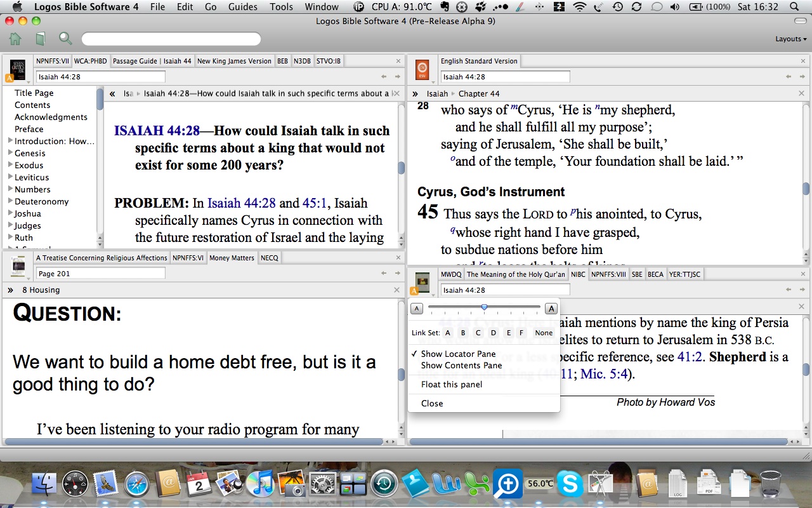Click the Money Matters panel horizontal scrollbar

[x=194, y=441]
